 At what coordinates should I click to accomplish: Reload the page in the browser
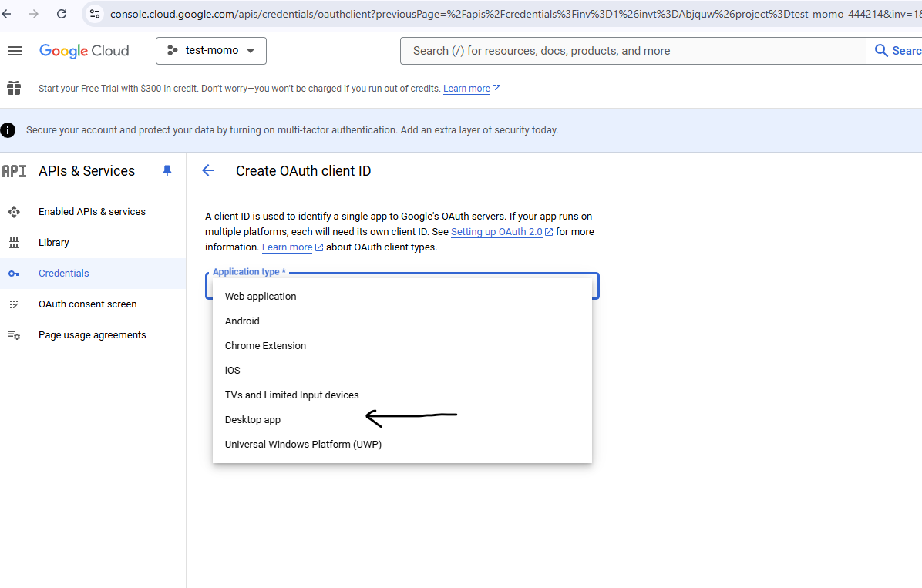[x=62, y=14]
